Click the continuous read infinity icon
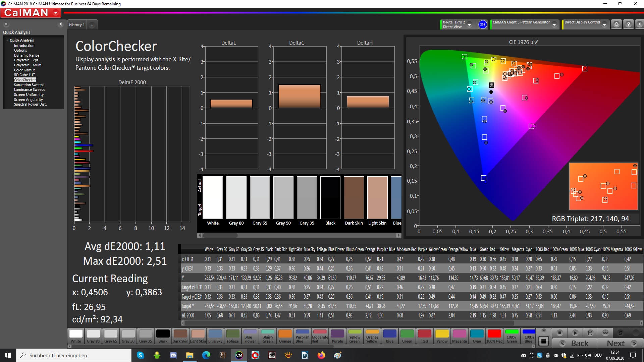 point(605,333)
